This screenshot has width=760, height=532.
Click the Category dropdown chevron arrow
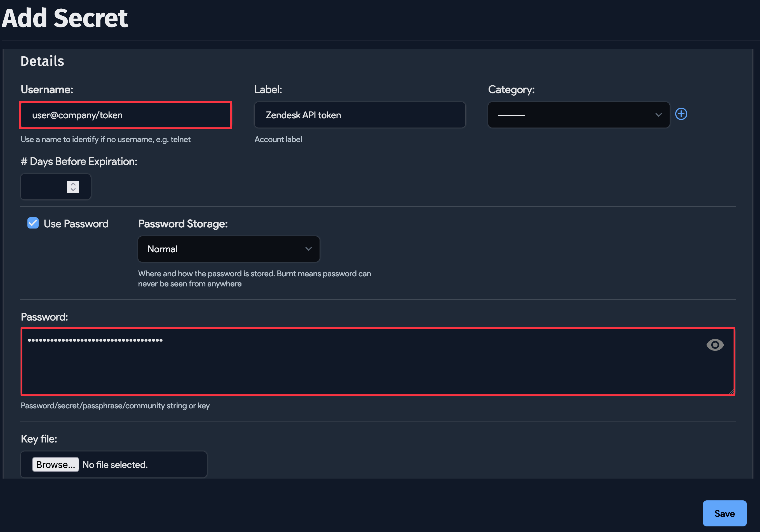658,115
